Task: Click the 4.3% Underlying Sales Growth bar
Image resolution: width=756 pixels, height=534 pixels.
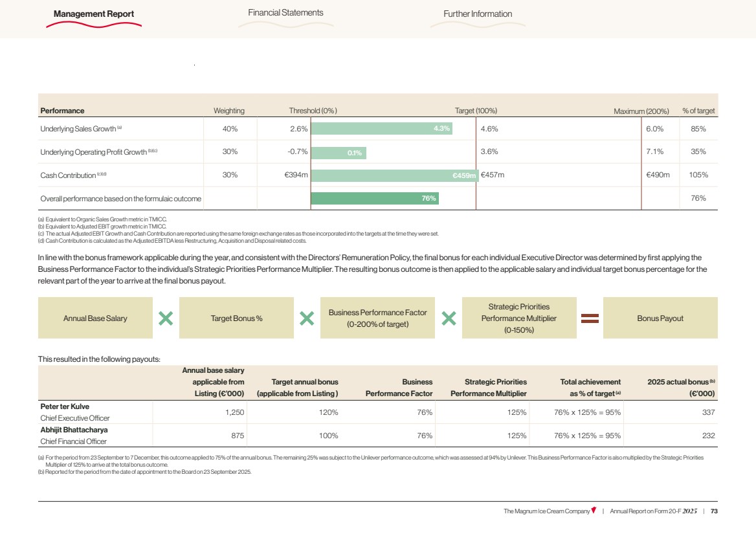Action: (x=382, y=128)
